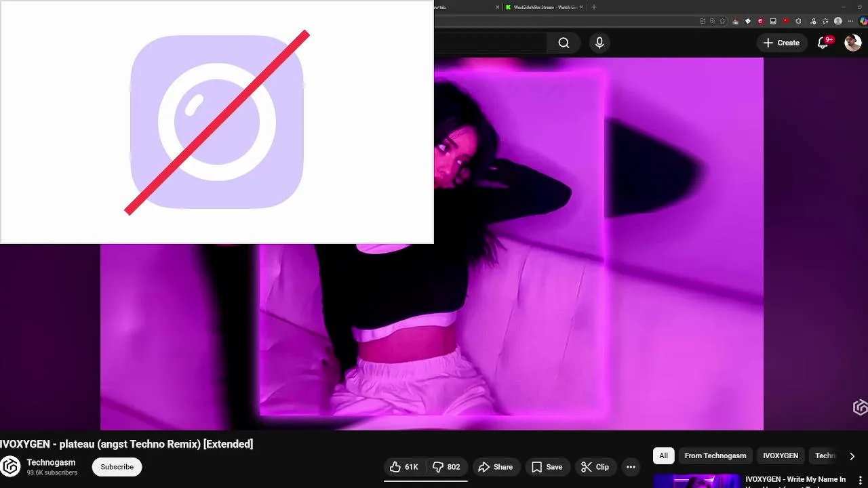Open more actions ellipsis beside Clip

[x=631, y=467]
